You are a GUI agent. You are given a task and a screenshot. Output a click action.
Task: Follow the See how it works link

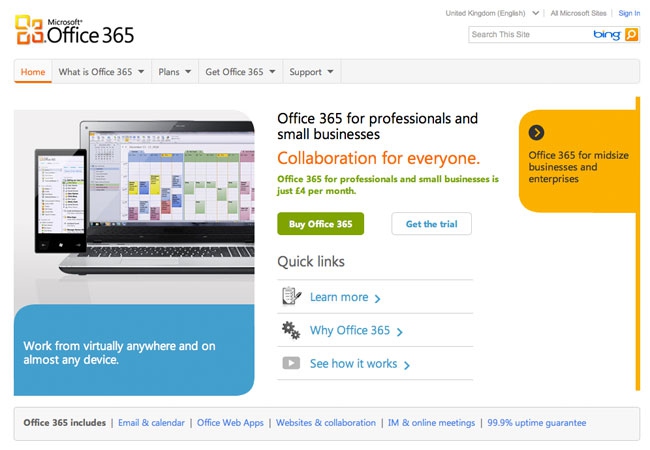(x=354, y=363)
